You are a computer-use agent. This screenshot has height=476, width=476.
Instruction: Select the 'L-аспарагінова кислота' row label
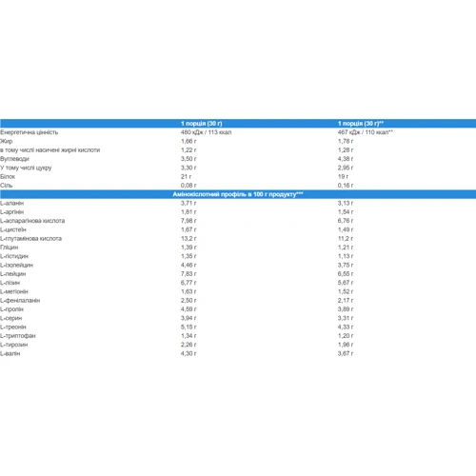click(32, 221)
